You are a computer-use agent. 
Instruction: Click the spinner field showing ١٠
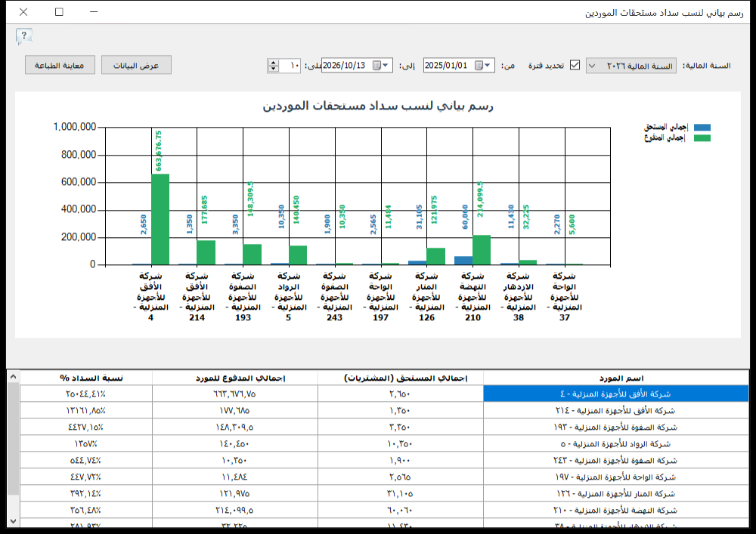290,66
